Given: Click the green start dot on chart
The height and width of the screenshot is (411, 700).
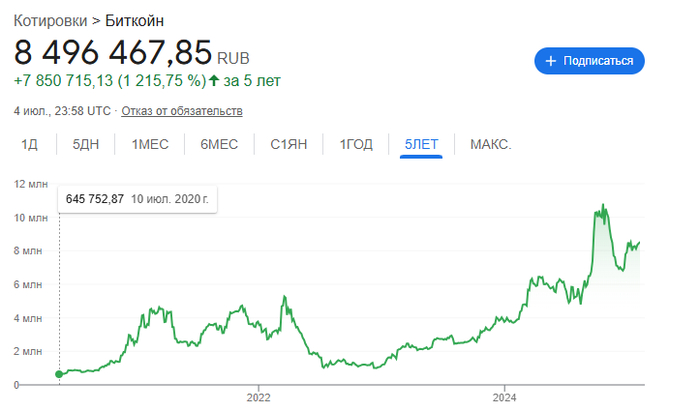Looking at the screenshot, I should [59, 374].
